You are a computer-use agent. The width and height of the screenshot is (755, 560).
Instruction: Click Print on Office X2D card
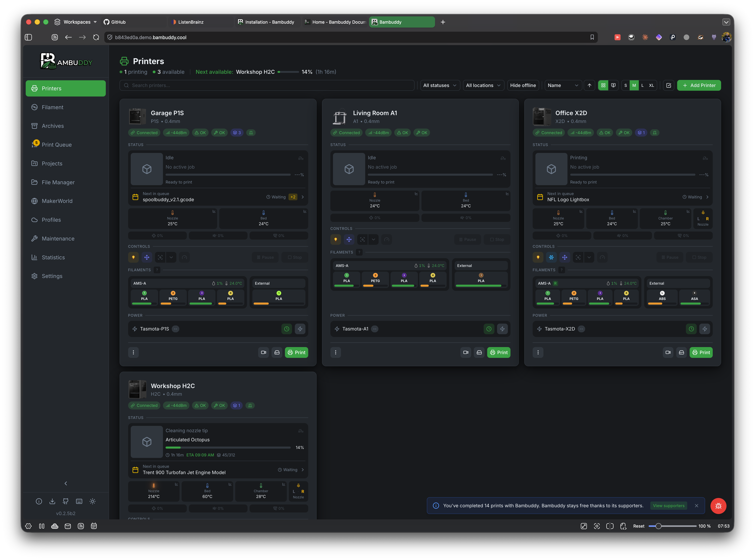pyautogui.click(x=701, y=352)
